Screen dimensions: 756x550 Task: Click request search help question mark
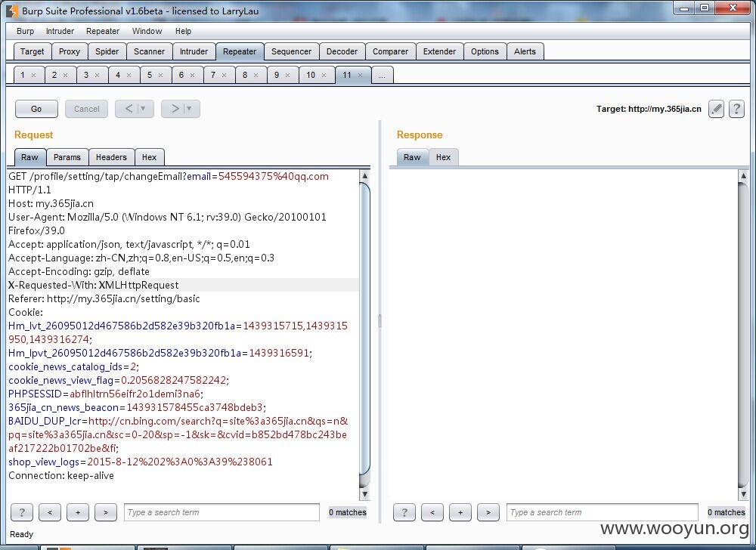22,512
